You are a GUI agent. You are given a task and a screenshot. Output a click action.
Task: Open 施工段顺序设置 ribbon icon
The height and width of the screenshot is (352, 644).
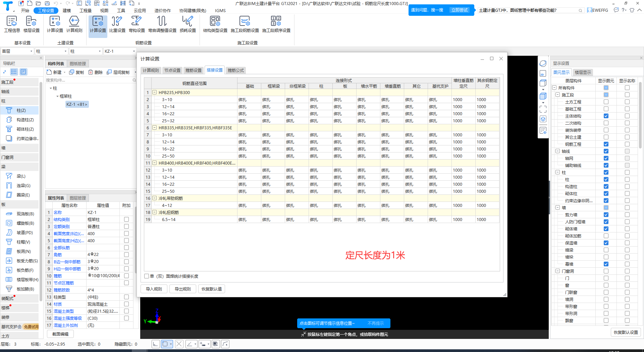pyautogui.click(x=276, y=24)
